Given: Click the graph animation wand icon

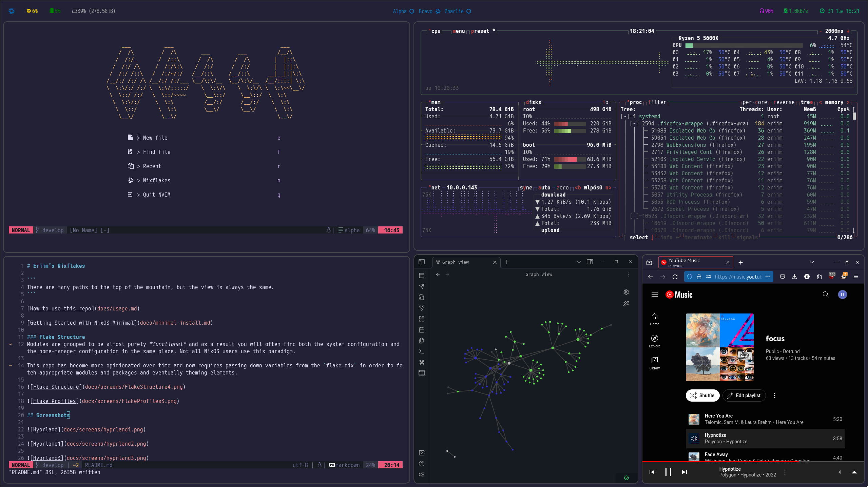Looking at the screenshot, I should point(626,304).
